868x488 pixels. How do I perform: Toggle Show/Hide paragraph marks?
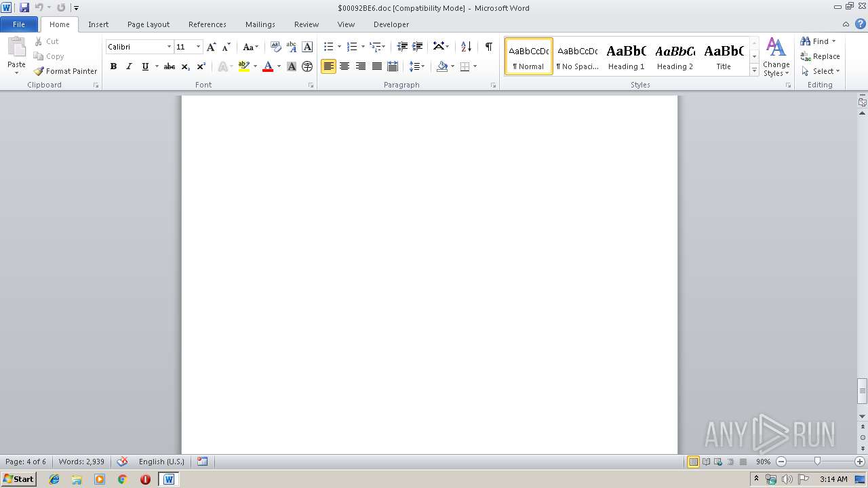[488, 47]
